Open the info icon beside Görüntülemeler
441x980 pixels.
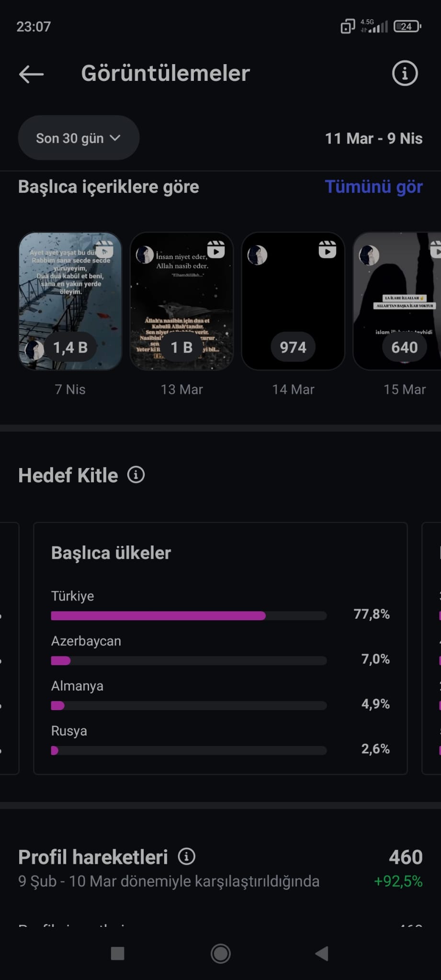[405, 73]
